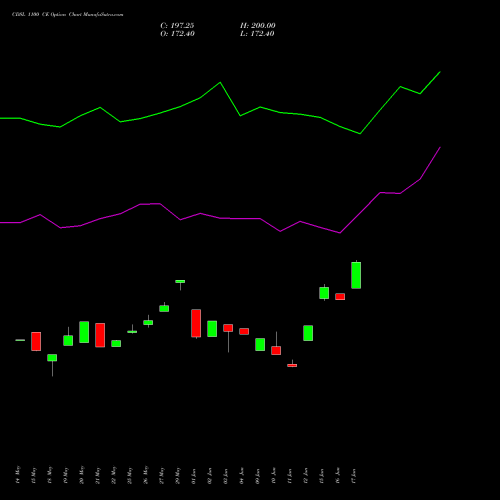Image resolution: width=500 pixels, height=500 pixels.
Task: Click the '29 May' date label
Action: click(x=178, y=475)
